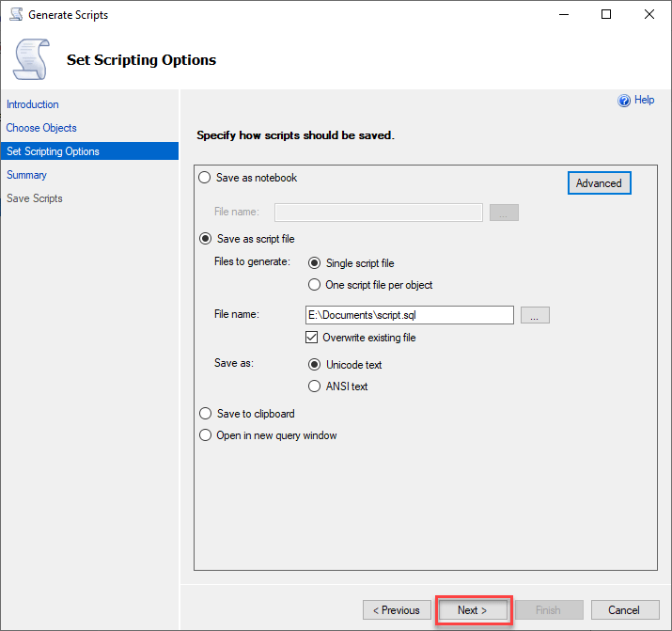Open the Advanced scripting options

599,183
